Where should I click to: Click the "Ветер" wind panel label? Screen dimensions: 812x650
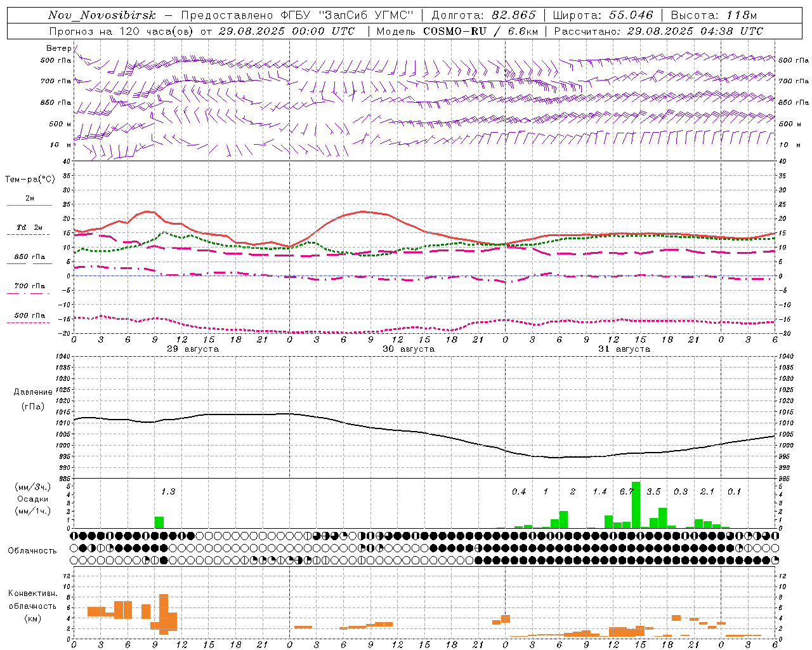[58, 48]
